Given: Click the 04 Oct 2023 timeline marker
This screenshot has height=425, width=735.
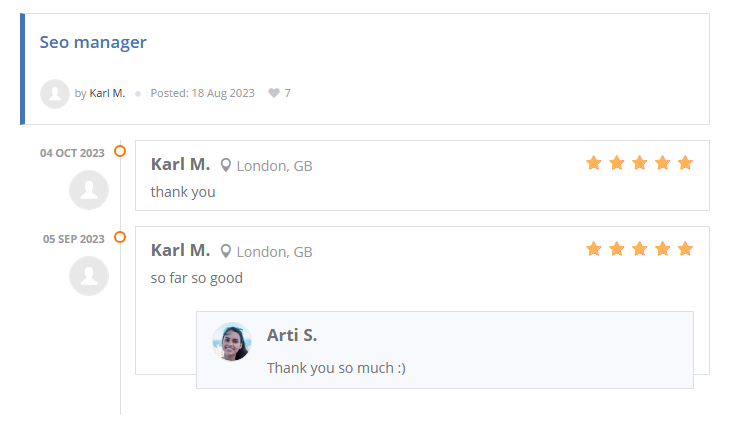Looking at the screenshot, I should click(x=120, y=152).
